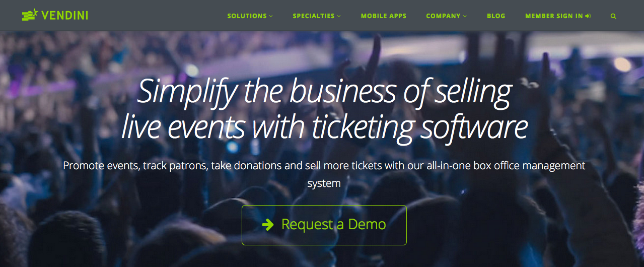Click headline line 'Simplify the business of selling'

[324, 92]
